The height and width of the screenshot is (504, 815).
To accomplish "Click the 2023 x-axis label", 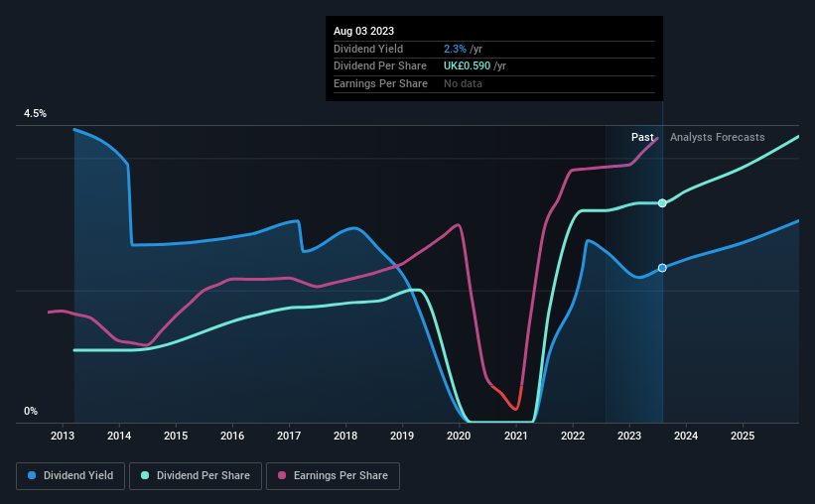I will (629, 436).
